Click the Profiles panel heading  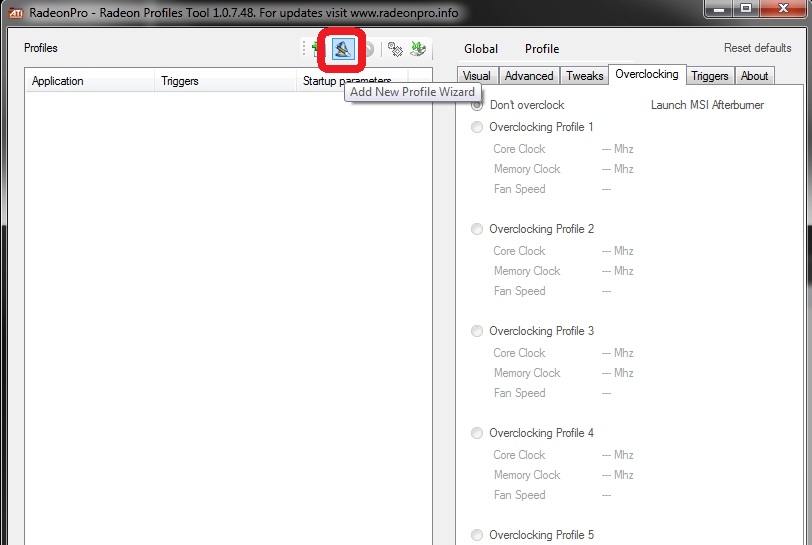coord(40,48)
